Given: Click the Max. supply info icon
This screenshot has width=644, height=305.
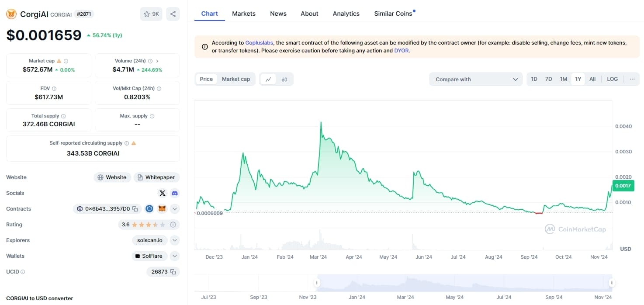Looking at the screenshot, I should 152,116.
